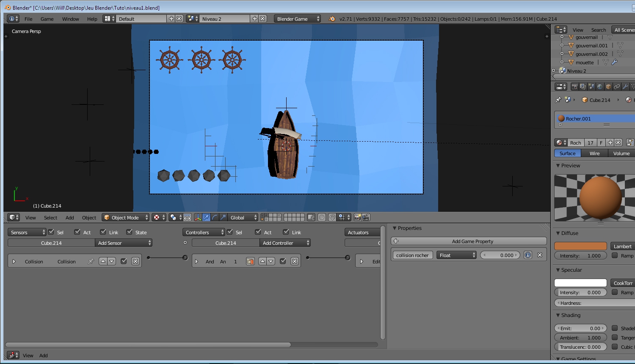Screen dimensions: 635x364
Task: Toggle State checkbox in Sensors header
Action: (x=130, y=232)
